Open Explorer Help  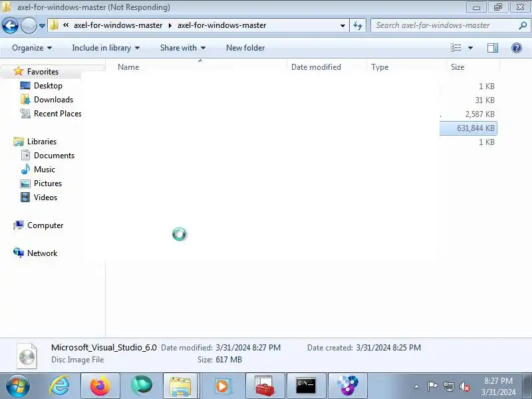[517, 48]
